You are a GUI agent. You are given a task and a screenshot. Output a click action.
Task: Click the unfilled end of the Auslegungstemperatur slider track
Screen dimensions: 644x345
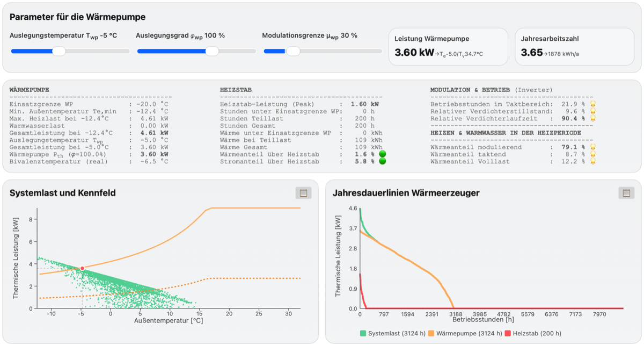98,51
